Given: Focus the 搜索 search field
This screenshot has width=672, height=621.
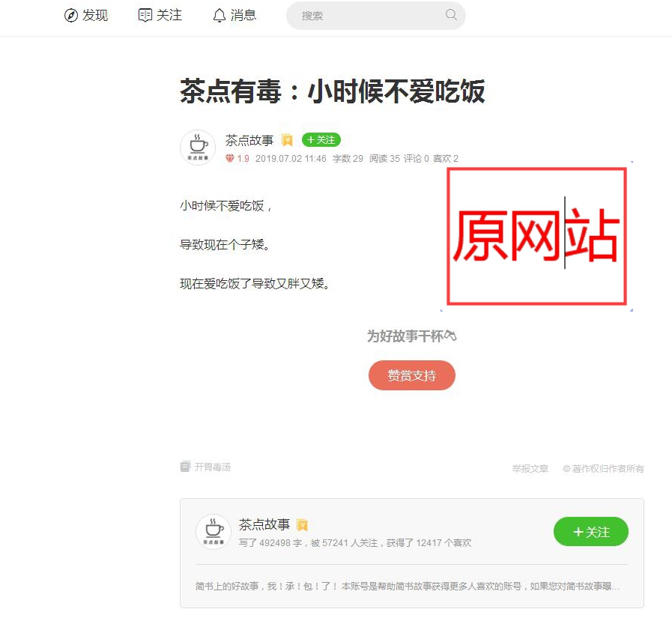Looking at the screenshot, I should 376,16.
